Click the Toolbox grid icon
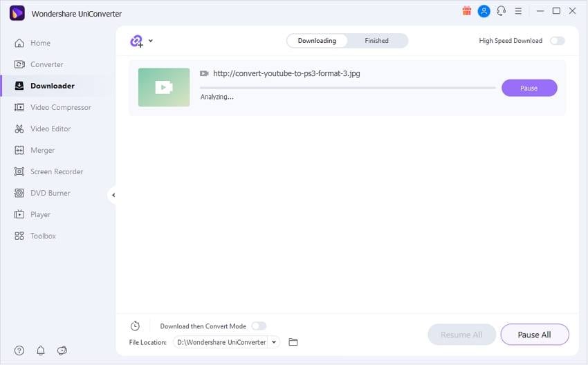Image resolution: width=588 pixels, height=365 pixels. [x=19, y=236]
